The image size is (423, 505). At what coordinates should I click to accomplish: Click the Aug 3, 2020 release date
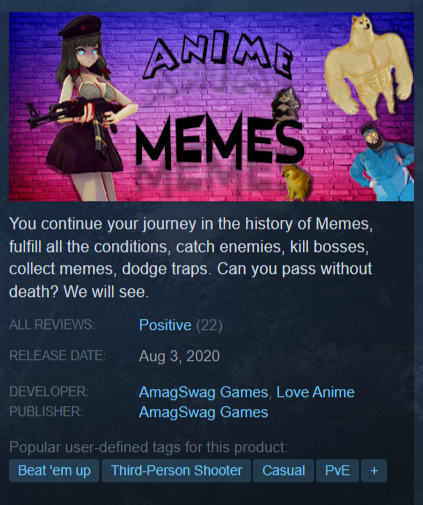(x=179, y=356)
